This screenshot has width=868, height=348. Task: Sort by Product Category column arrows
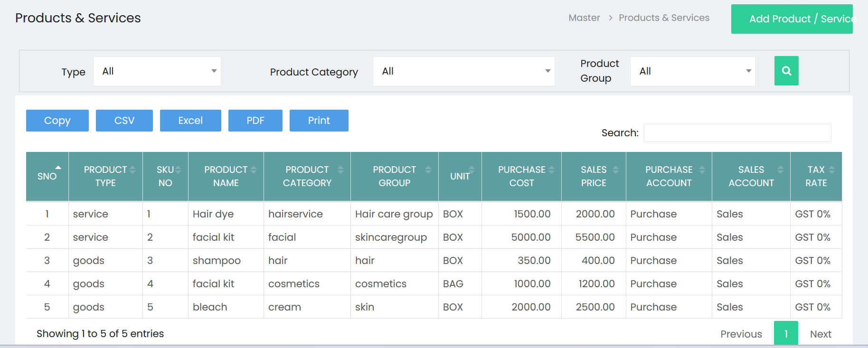(340, 169)
